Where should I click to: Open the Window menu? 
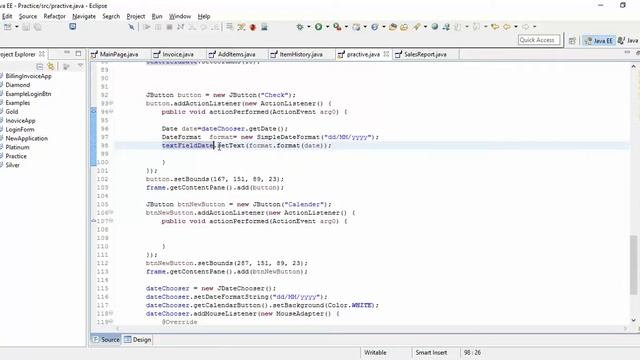click(180, 16)
